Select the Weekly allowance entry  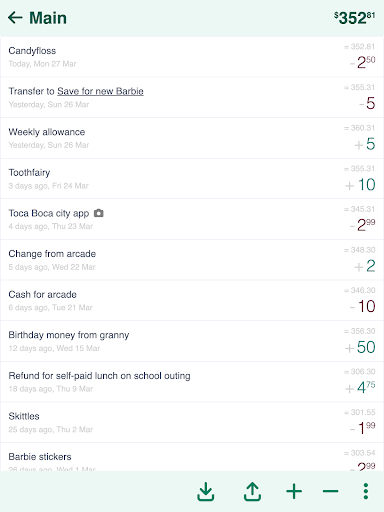pyautogui.click(x=192, y=138)
